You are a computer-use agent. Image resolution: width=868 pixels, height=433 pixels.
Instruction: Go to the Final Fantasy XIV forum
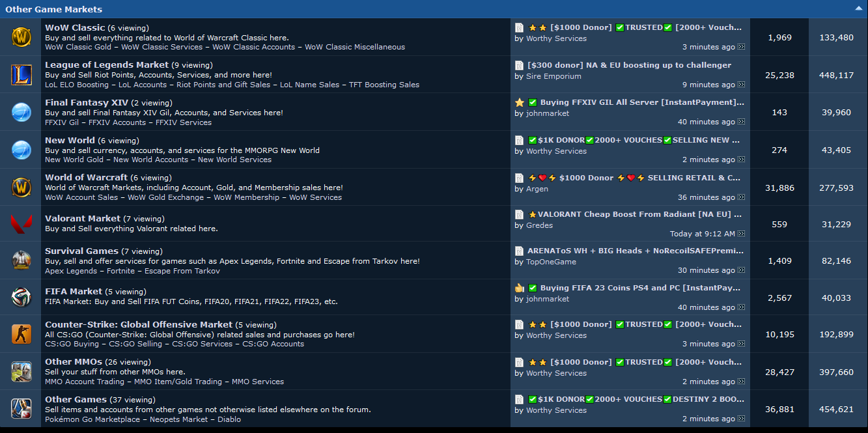[x=87, y=102]
